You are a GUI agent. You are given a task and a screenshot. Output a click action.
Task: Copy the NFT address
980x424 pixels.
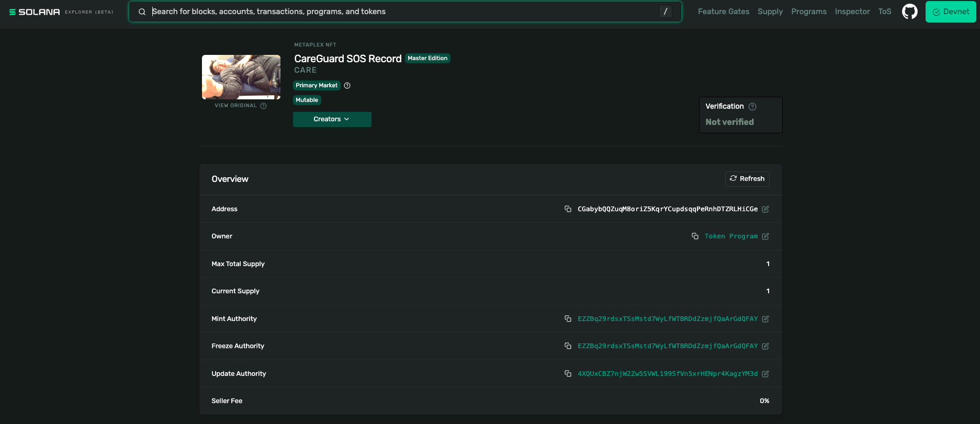(568, 209)
